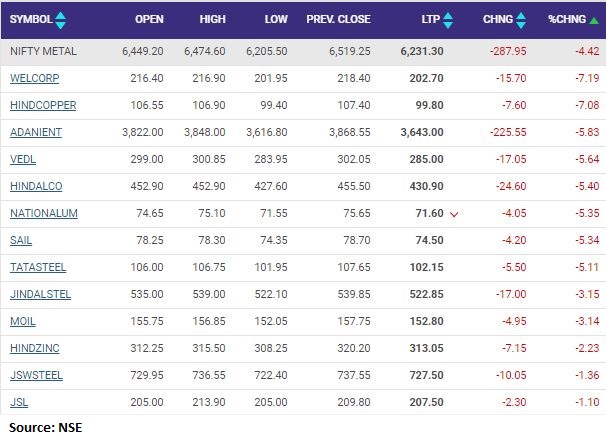Click the HINDALCO symbol link
The width and height of the screenshot is (606, 437).
click(x=35, y=186)
